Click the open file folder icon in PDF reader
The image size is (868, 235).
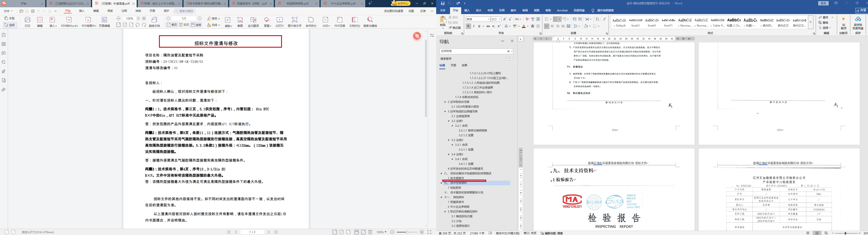point(22,11)
